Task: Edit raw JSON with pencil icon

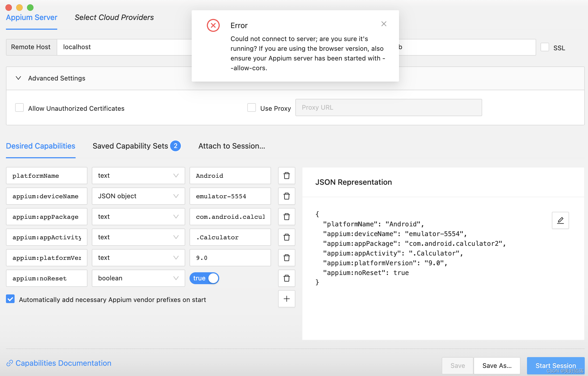Action: pos(560,220)
